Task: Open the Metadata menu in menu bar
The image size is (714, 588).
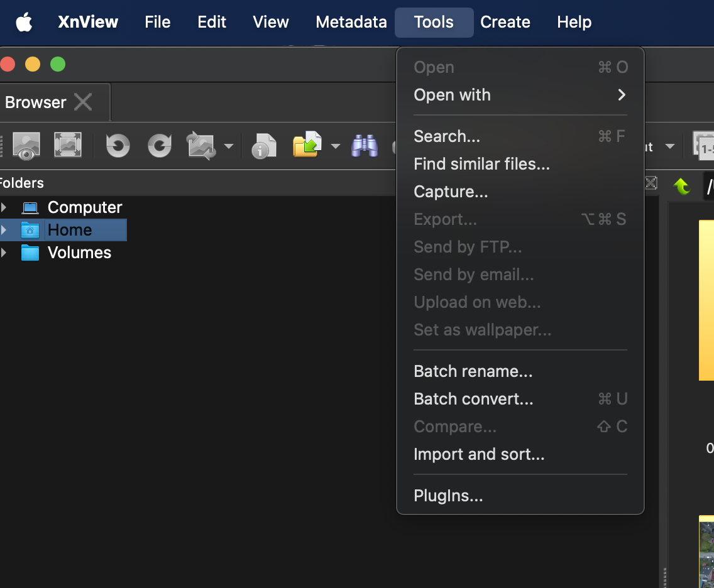Action: click(351, 22)
